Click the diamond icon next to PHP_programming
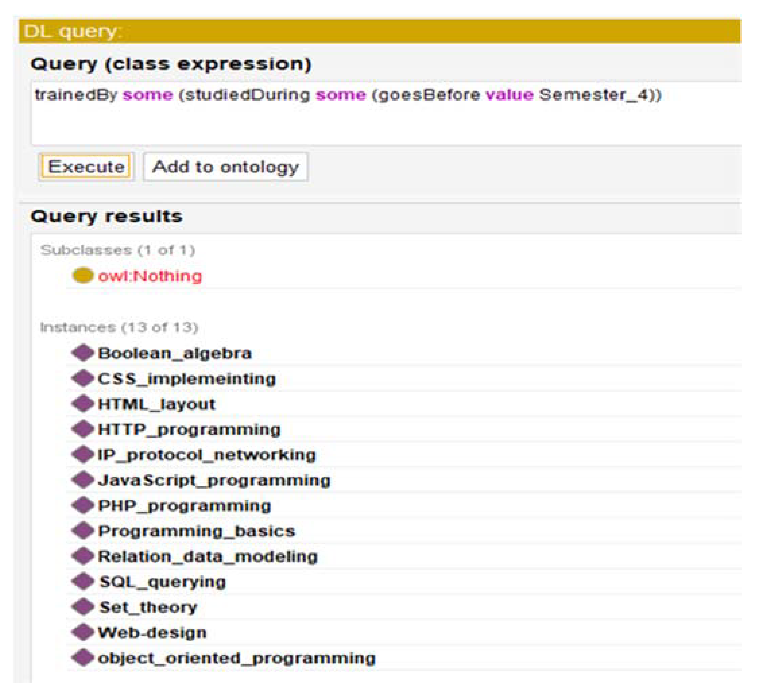 point(83,505)
